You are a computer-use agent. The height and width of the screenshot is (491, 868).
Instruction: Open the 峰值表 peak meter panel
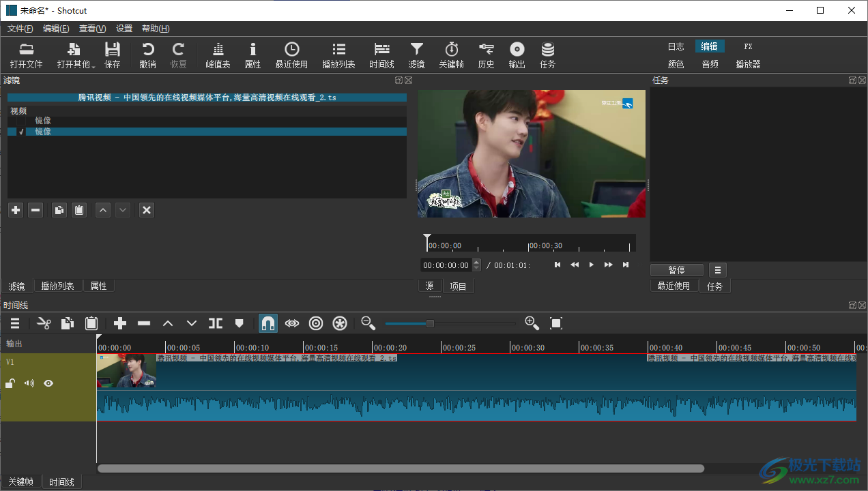pyautogui.click(x=218, y=55)
